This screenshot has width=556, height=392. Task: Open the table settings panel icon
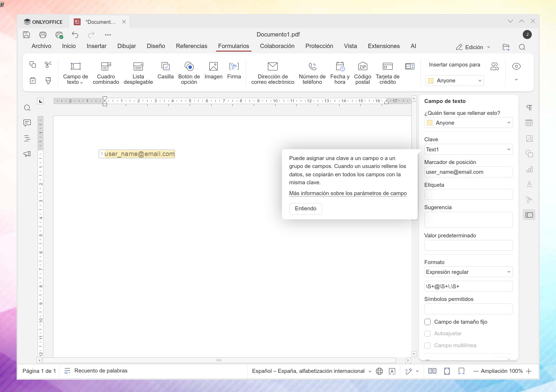[529, 123]
